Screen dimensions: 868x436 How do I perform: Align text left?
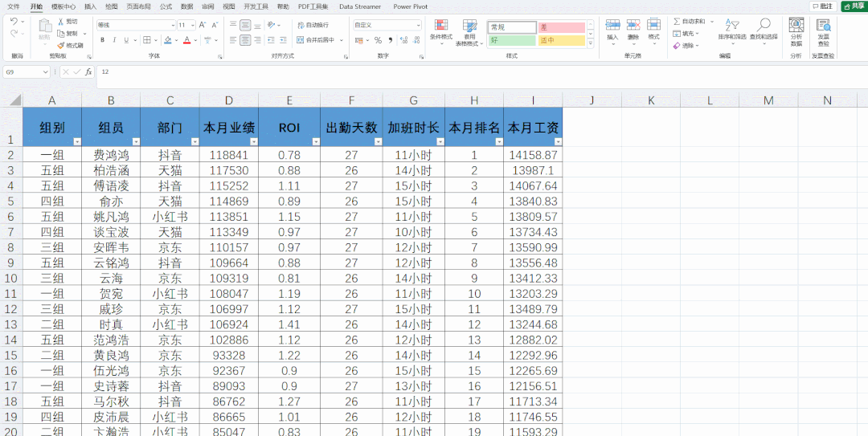point(233,40)
